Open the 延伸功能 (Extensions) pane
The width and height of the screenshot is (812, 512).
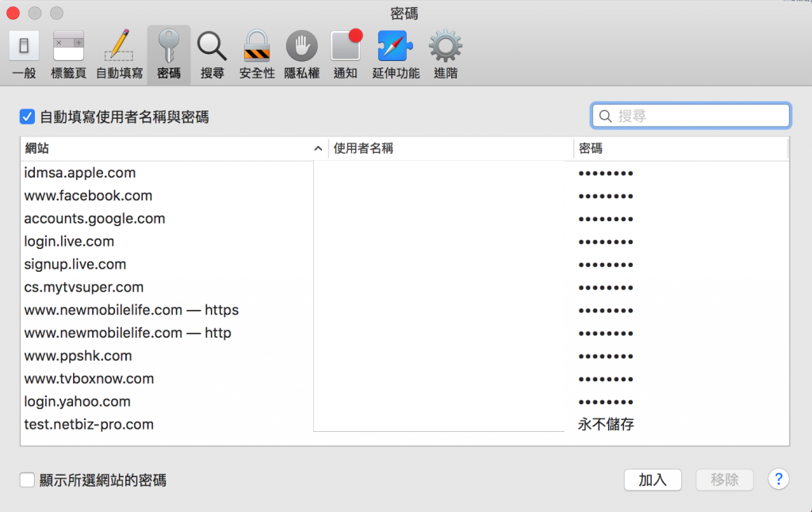[x=396, y=55]
